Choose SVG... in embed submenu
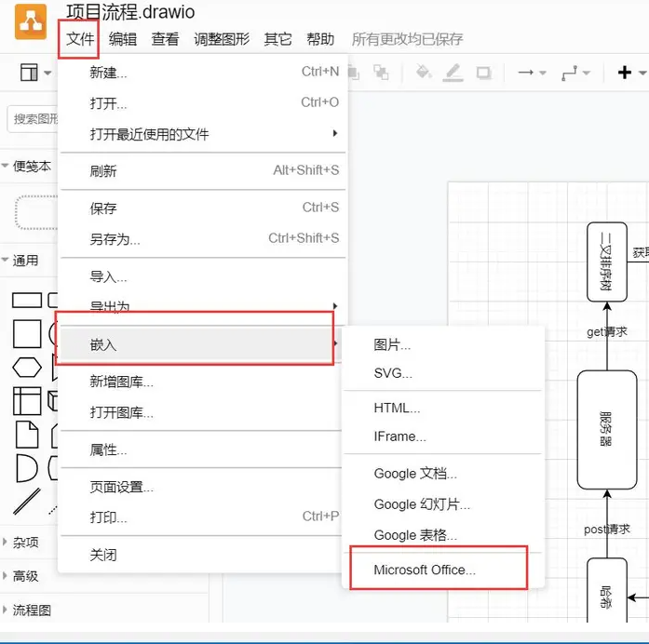The image size is (649, 644). [x=443, y=373]
